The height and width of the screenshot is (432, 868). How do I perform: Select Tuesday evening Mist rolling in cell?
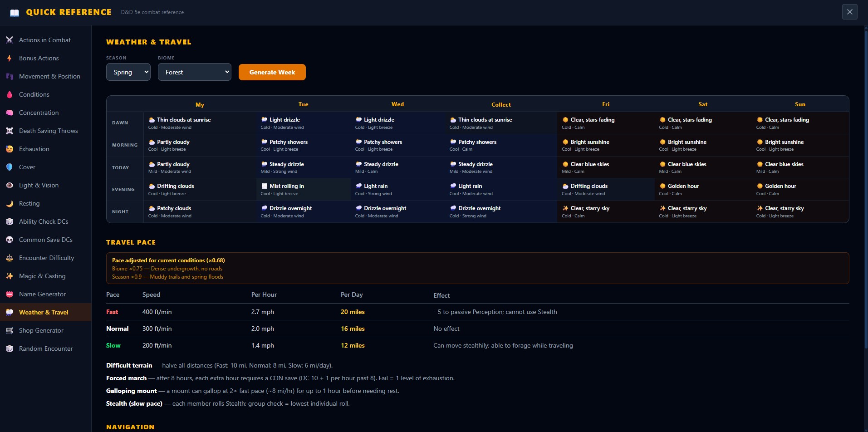pos(303,189)
